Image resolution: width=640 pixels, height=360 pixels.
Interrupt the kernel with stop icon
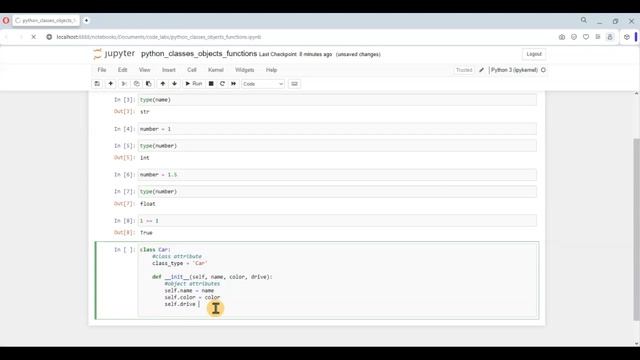211,84
